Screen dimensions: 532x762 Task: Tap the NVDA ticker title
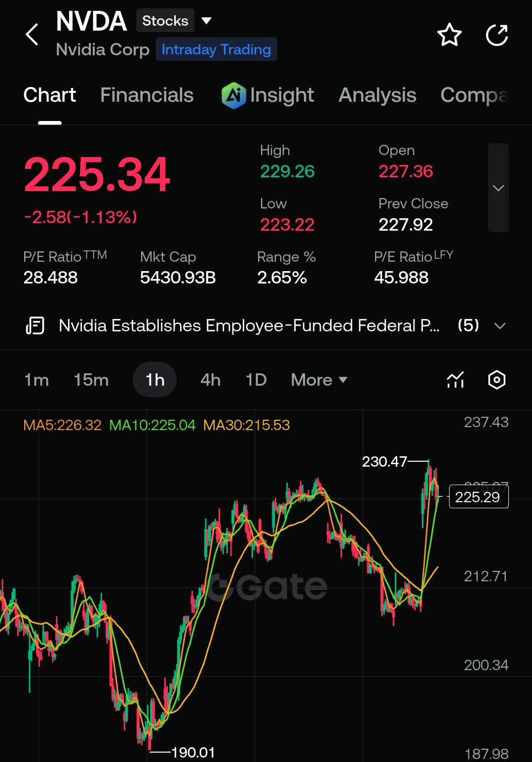pyautogui.click(x=91, y=21)
